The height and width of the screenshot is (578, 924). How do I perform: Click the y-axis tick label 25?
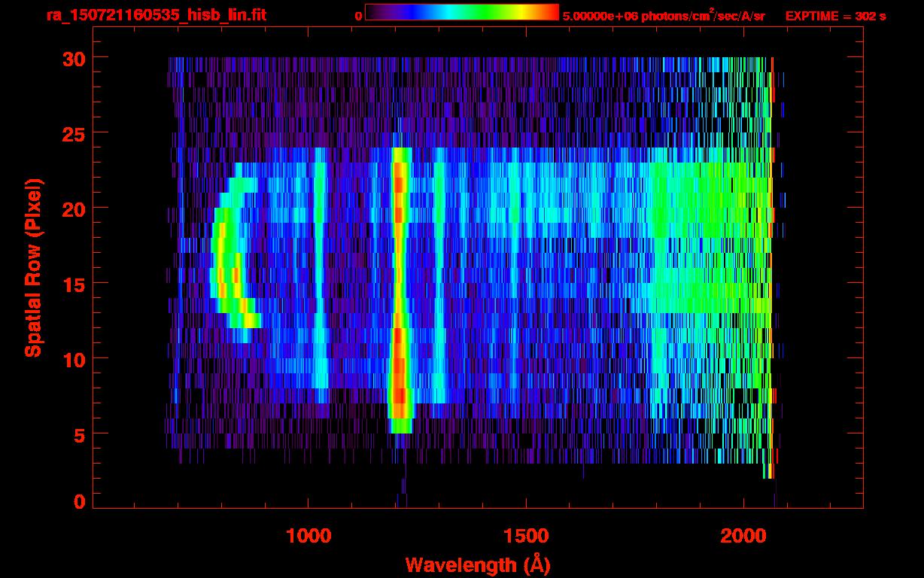pos(74,133)
